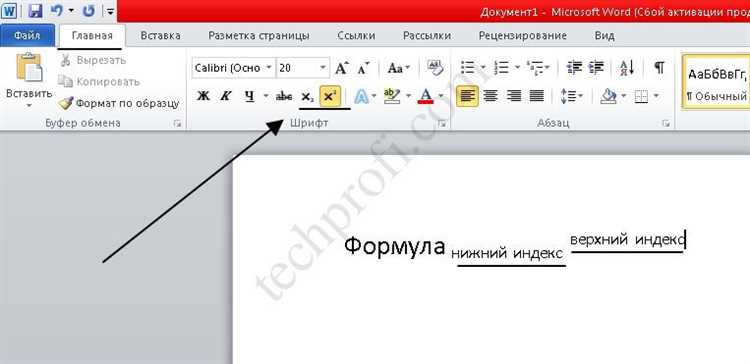Click the Вырезать cut button
This screenshot has height=364, width=750.
(94, 60)
